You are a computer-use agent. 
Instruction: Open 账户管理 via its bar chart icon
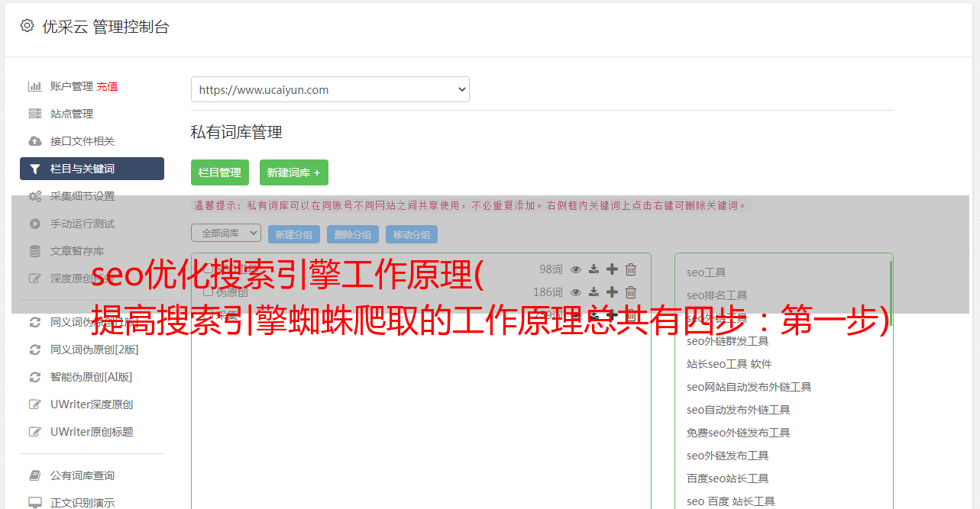pyautogui.click(x=34, y=86)
